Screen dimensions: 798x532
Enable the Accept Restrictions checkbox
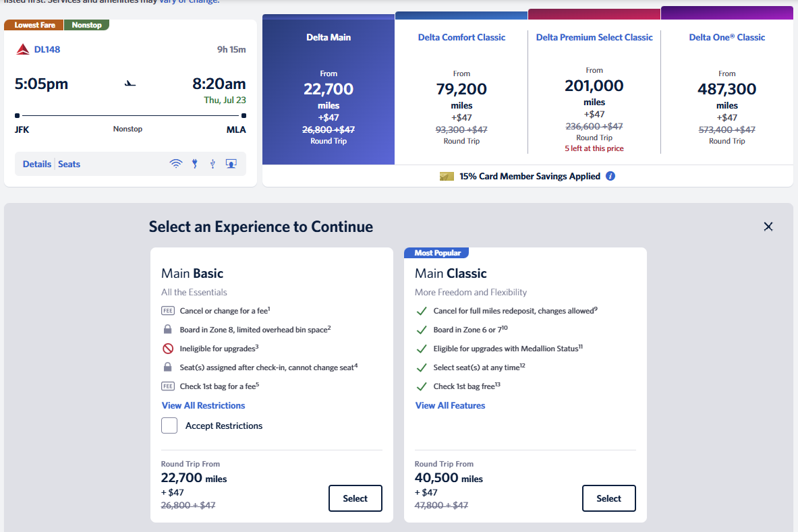pos(169,425)
